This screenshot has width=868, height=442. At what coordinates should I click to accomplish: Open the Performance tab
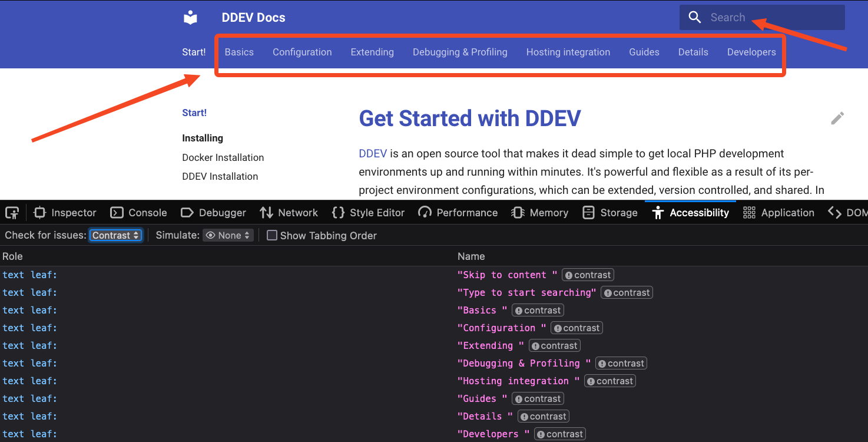click(x=458, y=213)
